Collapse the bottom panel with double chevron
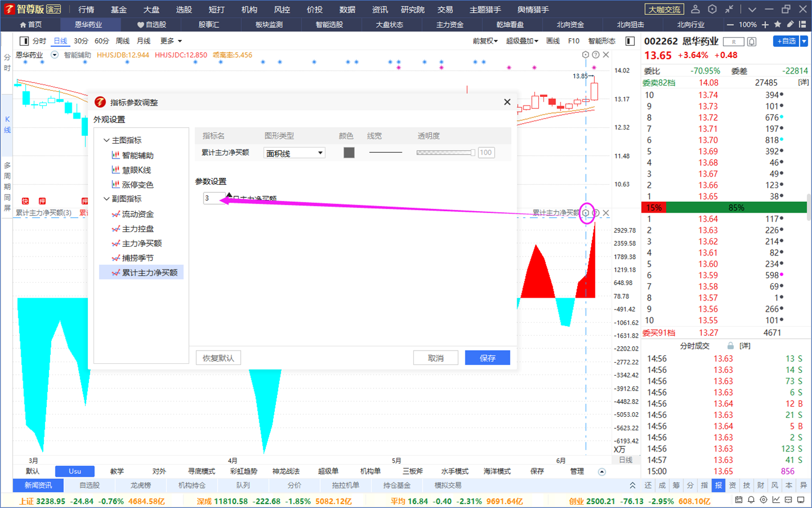 632,486
